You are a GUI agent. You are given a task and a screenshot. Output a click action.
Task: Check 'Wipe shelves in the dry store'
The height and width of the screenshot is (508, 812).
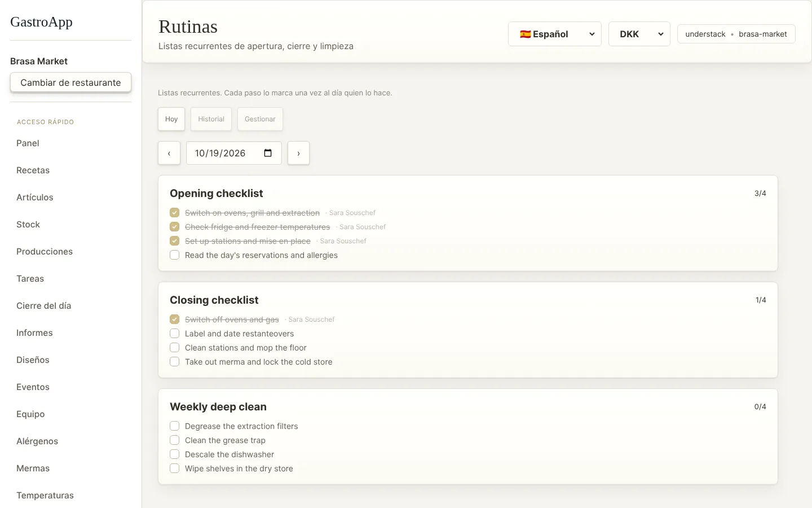click(175, 468)
